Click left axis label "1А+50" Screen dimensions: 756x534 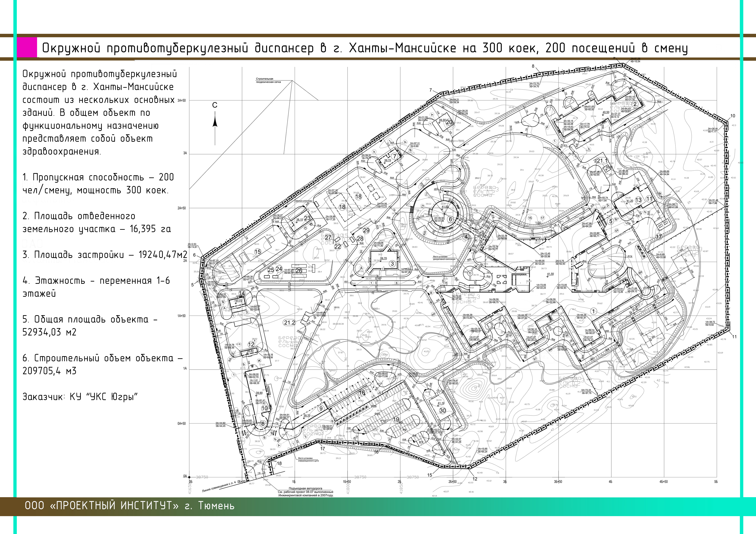pos(181,316)
